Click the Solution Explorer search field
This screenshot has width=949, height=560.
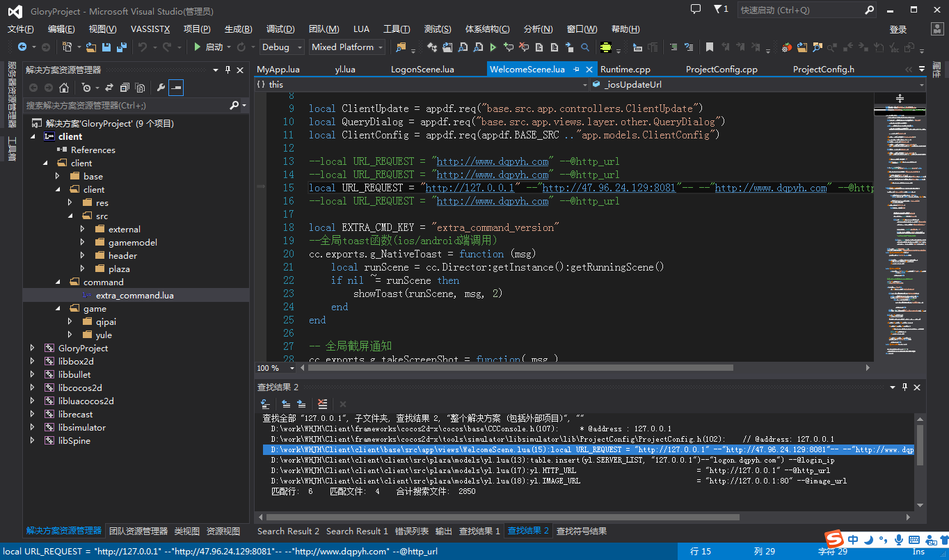[127, 106]
